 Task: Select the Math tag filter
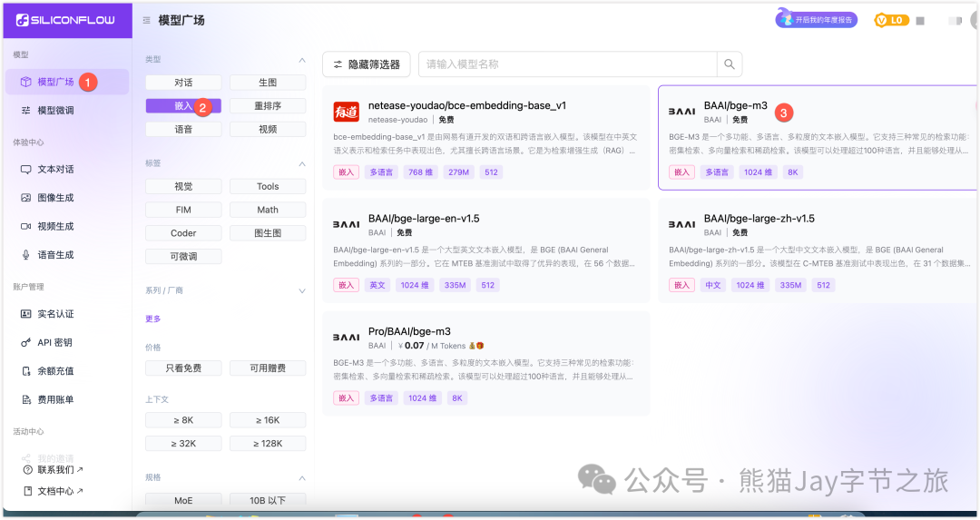pyautogui.click(x=268, y=210)
